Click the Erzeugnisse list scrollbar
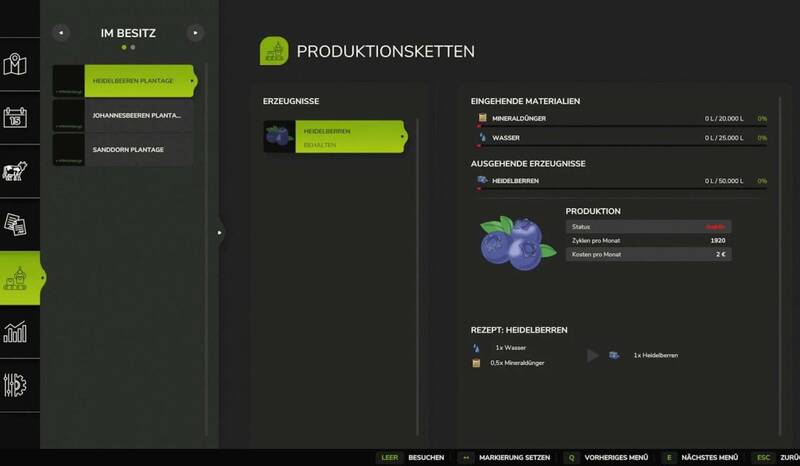800x466 pixels. [417, 277]
